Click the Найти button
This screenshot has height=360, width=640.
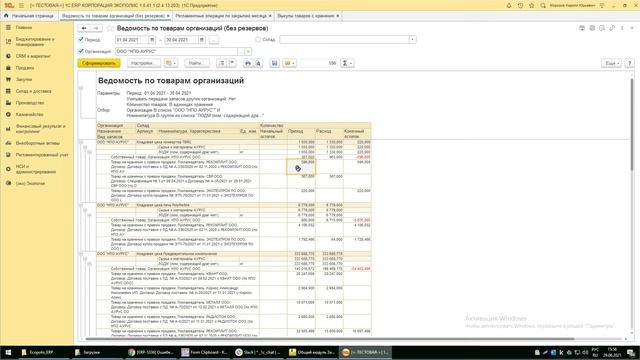(x=196, y=63)
